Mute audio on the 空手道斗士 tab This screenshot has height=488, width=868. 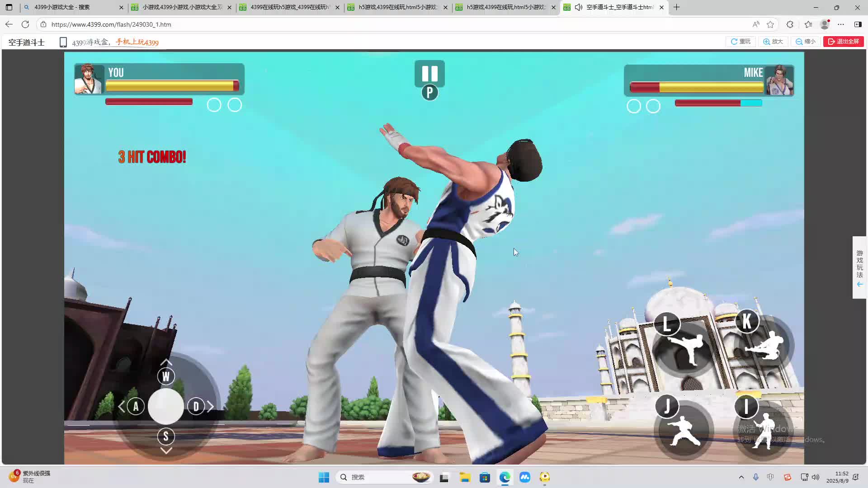578,7
